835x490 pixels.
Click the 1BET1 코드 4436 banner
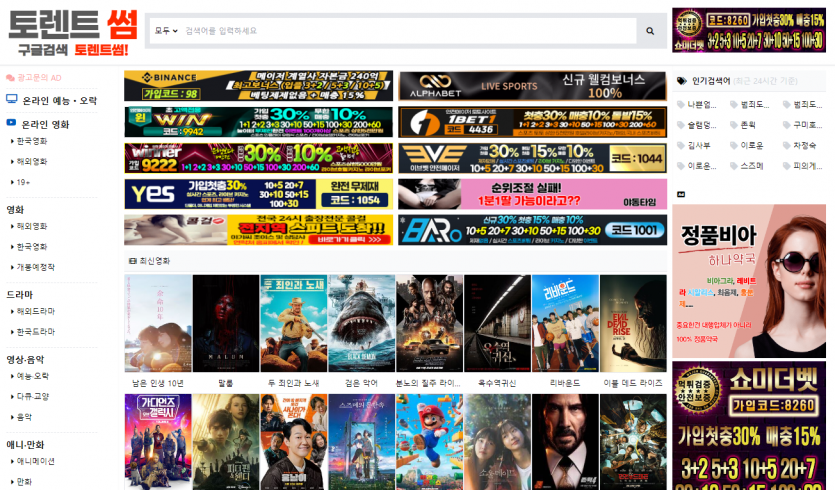tap(533, 122)
